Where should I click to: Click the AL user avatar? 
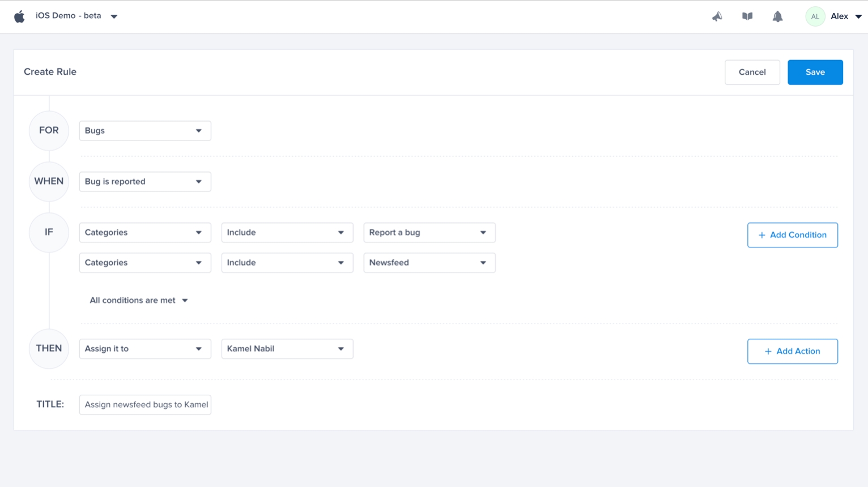point(815,16)
